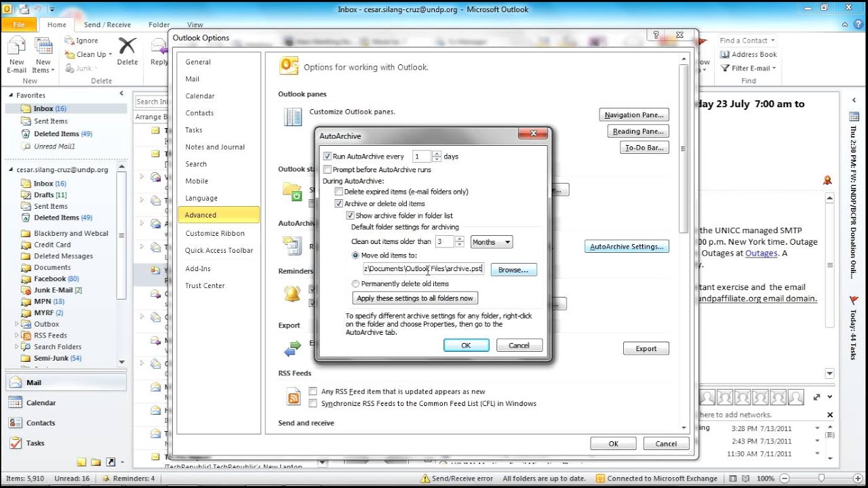Image resolution: width=868 pixels, height=488 pixels.
Task: Follow the Outages link in the email
Action: [x=761, y=253]
